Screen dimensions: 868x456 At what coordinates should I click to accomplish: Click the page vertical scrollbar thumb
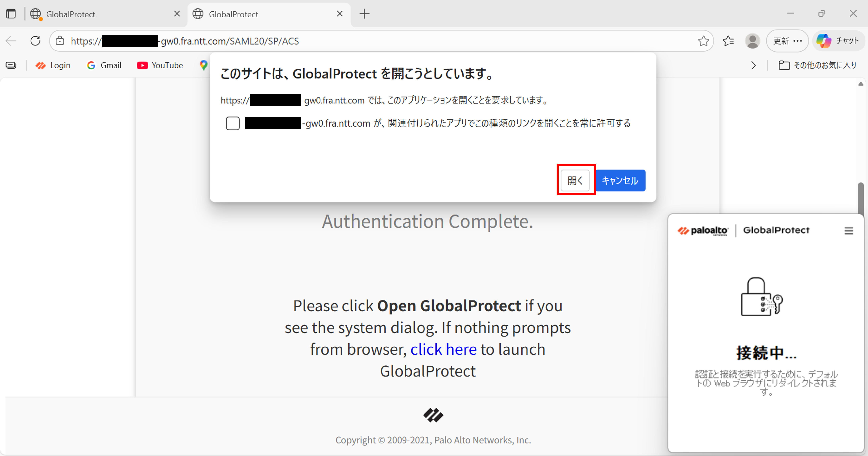pyautogui.click(x=861, y=199)
